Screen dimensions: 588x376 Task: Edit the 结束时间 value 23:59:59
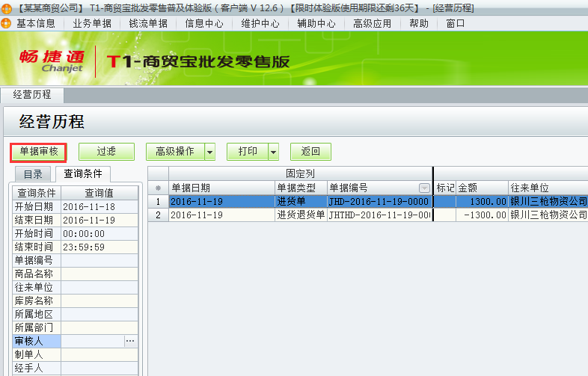point(99,247)
